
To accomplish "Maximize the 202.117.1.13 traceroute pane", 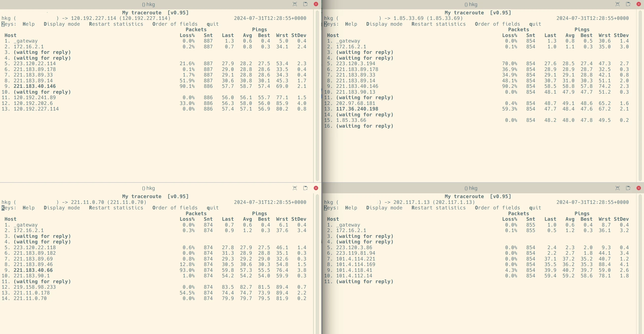I will tap(617, 188).
